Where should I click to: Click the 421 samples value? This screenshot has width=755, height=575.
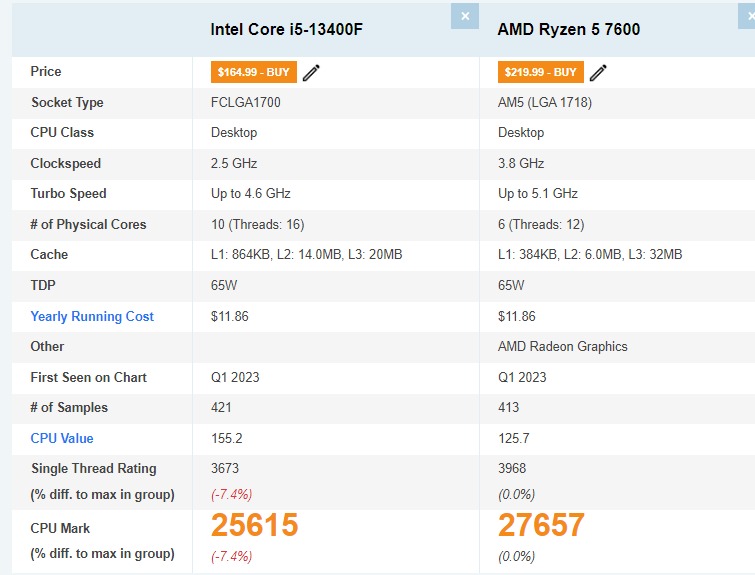(221, 407)
